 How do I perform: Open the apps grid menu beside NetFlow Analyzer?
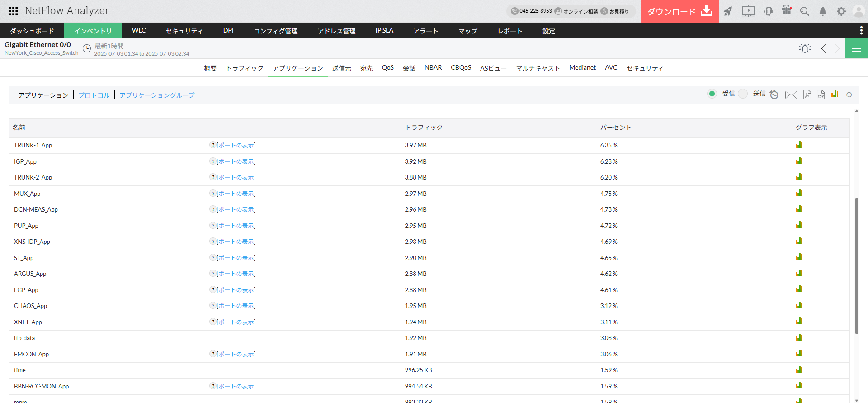click(13, 11)
